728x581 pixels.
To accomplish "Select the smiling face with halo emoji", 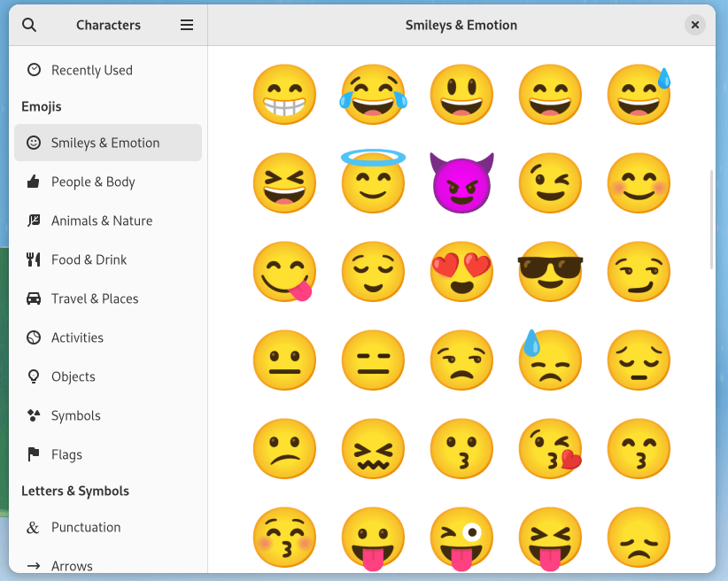I will pos(373,183).
